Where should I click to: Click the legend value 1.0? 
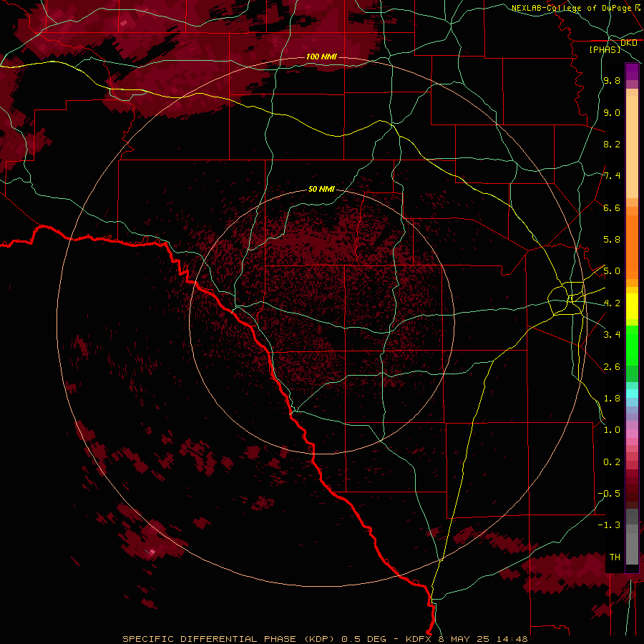(612, 430)
